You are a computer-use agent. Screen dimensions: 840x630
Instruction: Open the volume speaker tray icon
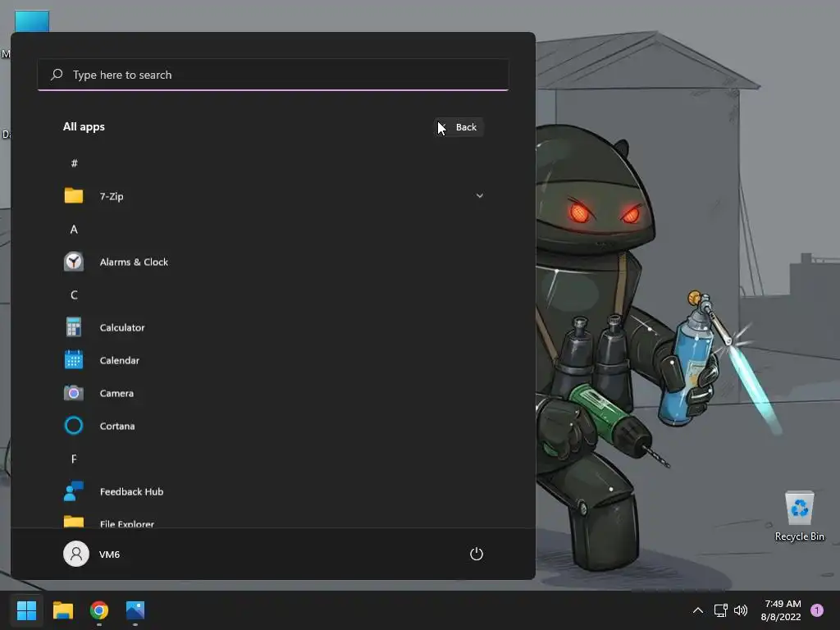(741, 610)
